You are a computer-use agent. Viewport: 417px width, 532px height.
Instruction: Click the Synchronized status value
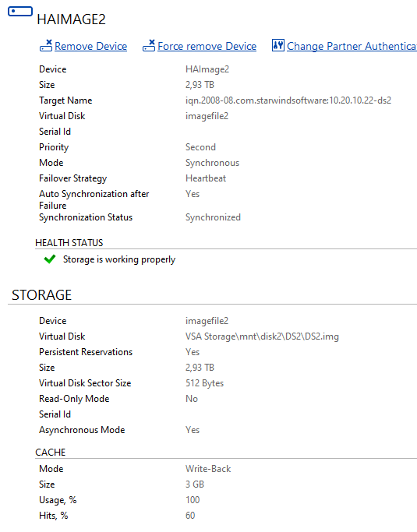pyautogui.click(x=213, y=217)
